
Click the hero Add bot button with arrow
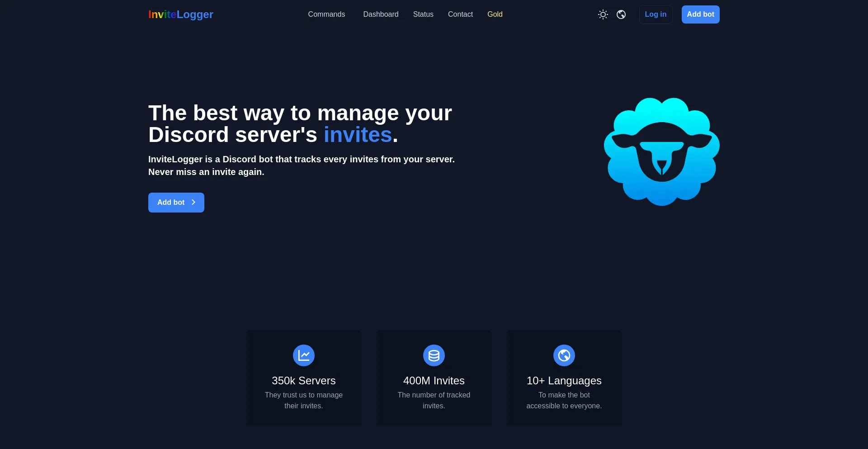coord(176,203)
